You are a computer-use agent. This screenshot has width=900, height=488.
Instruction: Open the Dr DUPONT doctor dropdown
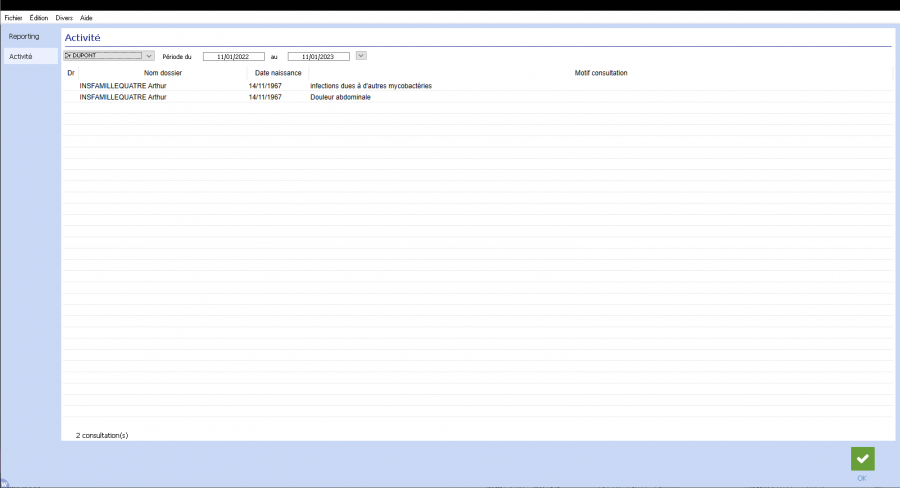[x=108, y=56]
